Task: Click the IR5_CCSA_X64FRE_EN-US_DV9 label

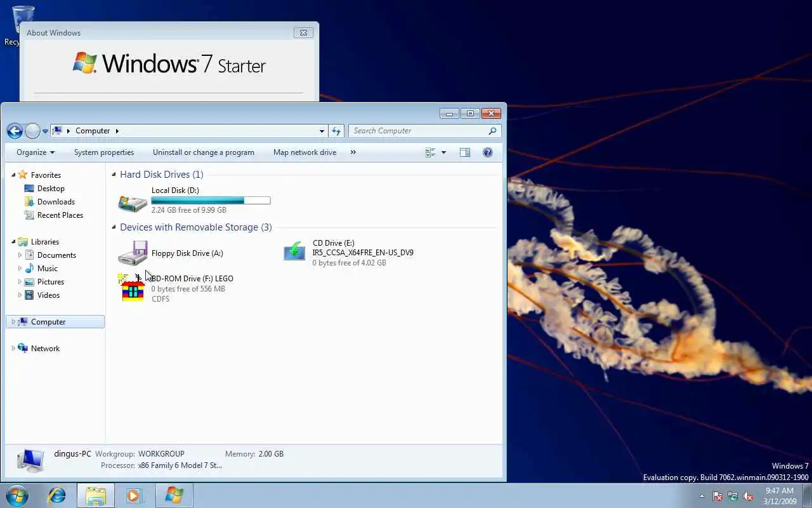Action: tap(363, 253)
